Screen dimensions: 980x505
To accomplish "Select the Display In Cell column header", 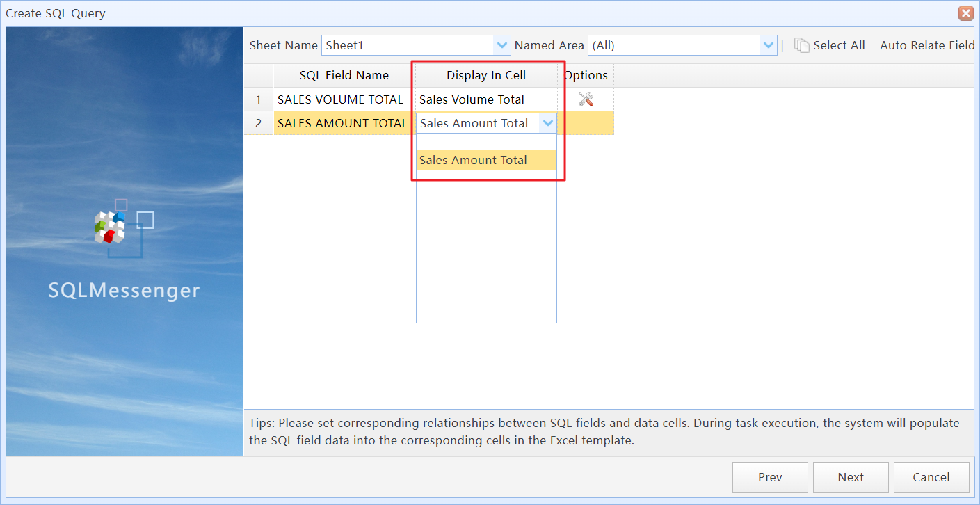I will (486, 75).
